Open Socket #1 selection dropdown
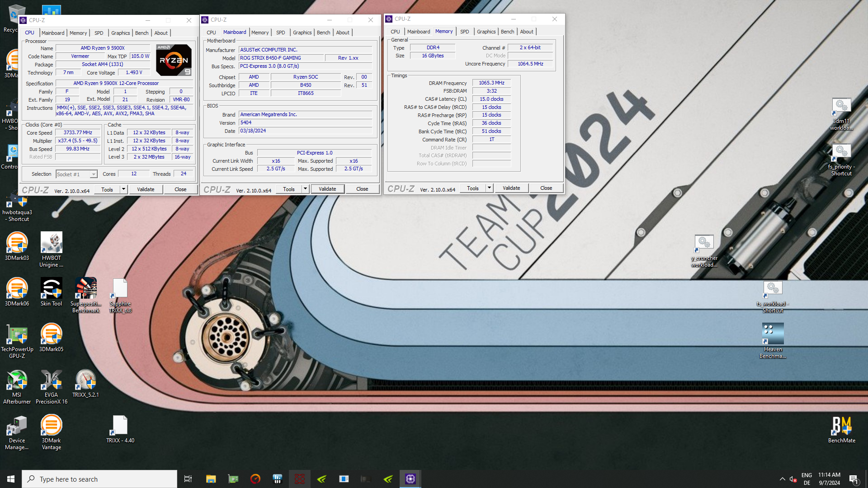 click(76, 174)
